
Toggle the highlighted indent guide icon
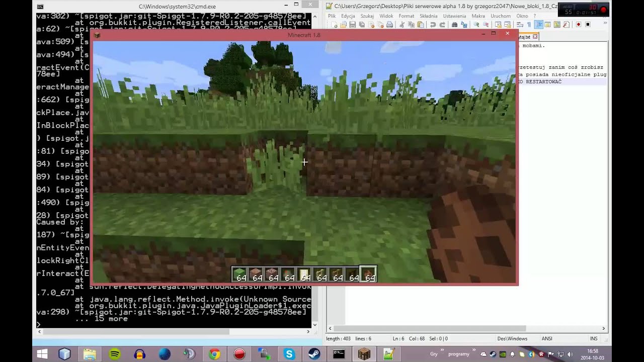point(538,25)
